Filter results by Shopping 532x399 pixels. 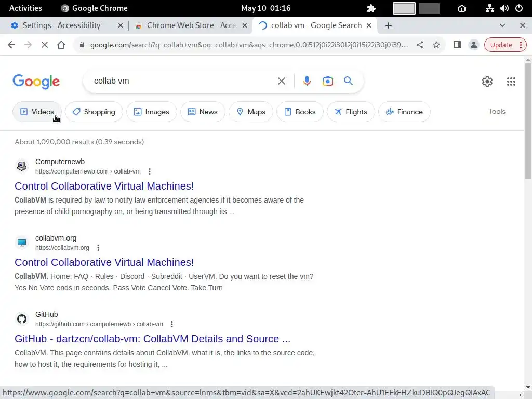point(94,112)
